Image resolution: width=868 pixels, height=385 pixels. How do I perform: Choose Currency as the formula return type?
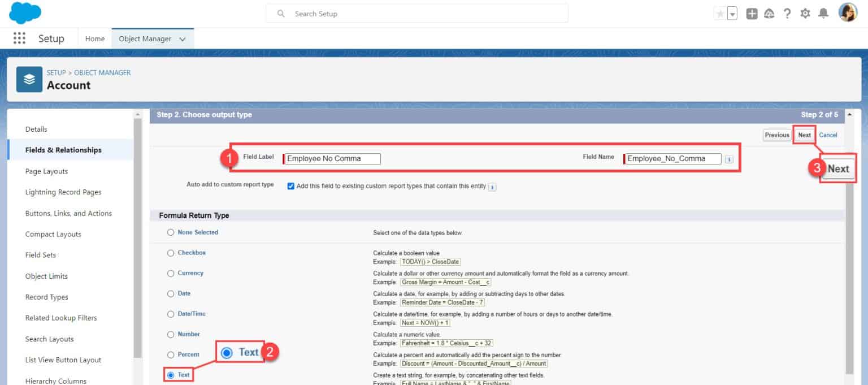(170, 273)
